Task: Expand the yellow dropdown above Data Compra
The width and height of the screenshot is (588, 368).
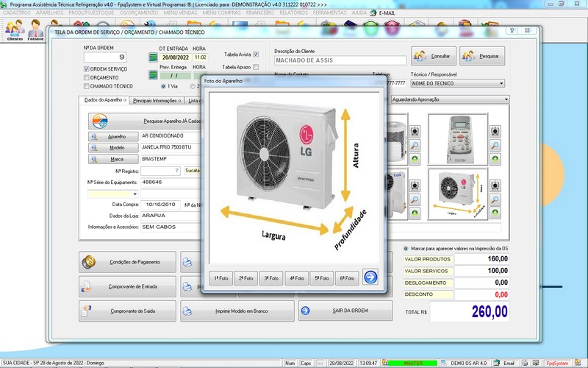Action: [x=135, y=194]
